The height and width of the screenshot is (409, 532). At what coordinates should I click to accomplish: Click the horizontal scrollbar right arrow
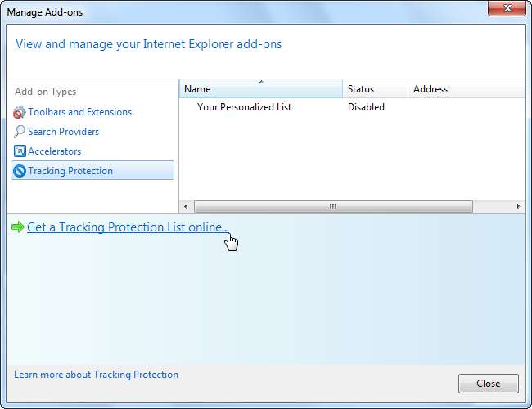pyautogui.click(x=518, y=206)
